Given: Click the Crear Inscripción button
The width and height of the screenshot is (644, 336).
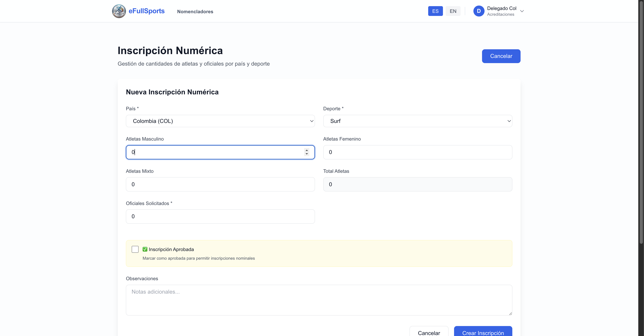Looking at the screenshot, I should tap(483, 332).
